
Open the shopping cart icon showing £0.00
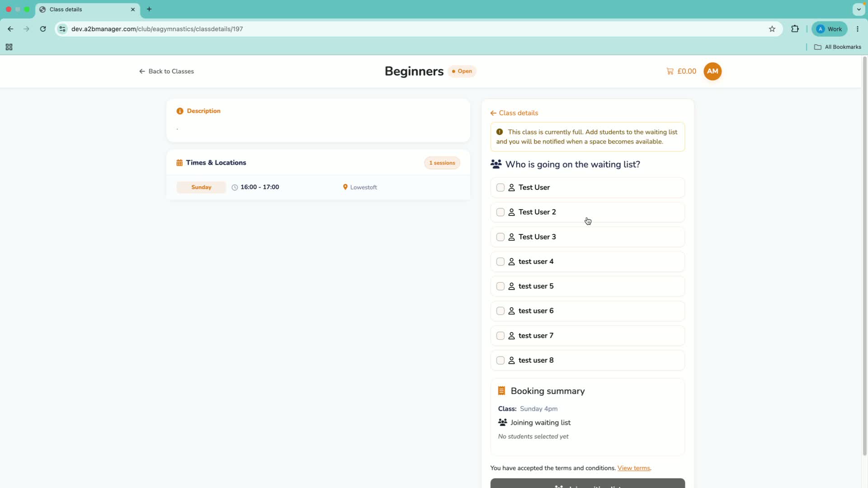point(670,71)
